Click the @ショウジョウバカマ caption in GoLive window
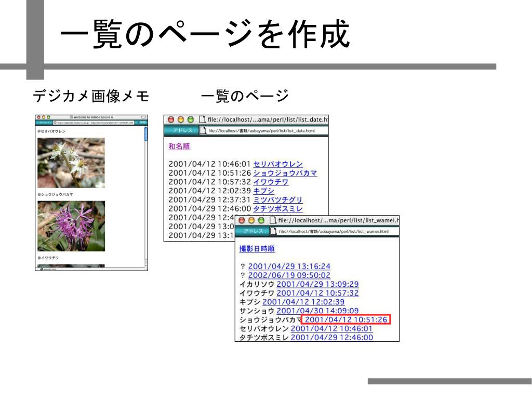 click(55, 194)
